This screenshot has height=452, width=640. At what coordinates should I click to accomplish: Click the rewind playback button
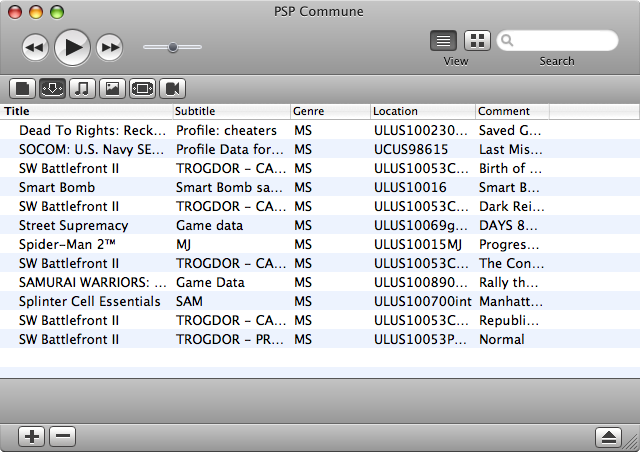point(35,48)
